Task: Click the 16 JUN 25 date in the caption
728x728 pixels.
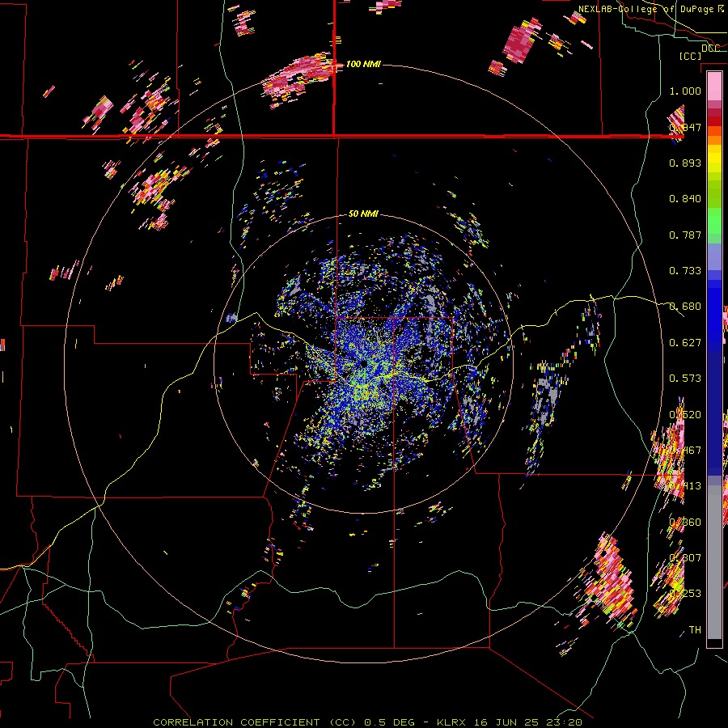Action: click(507, 722)
